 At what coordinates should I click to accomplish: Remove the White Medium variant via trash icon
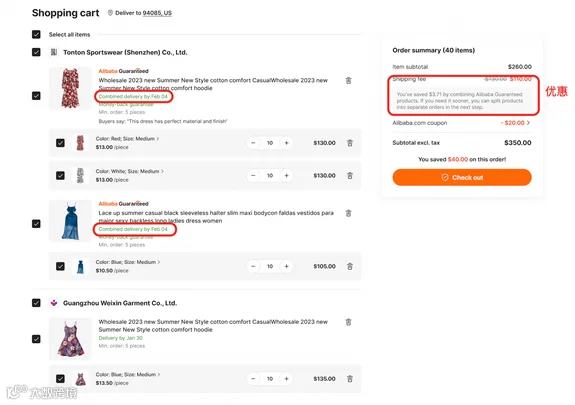(x=350, y=176)
